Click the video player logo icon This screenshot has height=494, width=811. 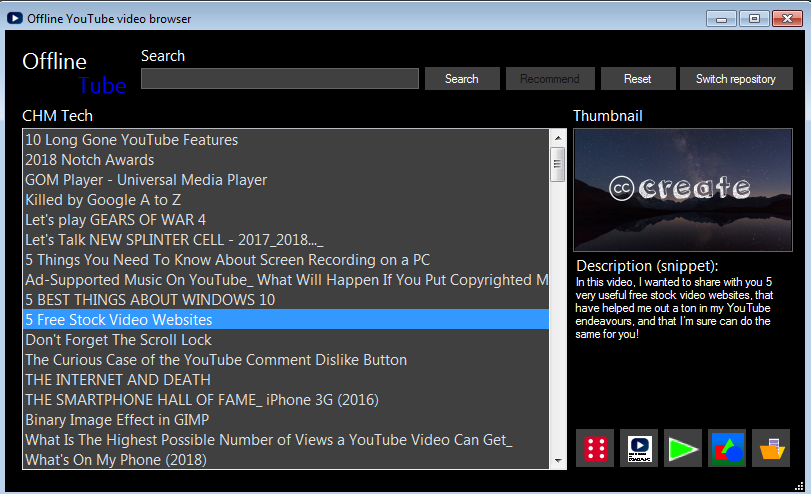pos(639,448)
